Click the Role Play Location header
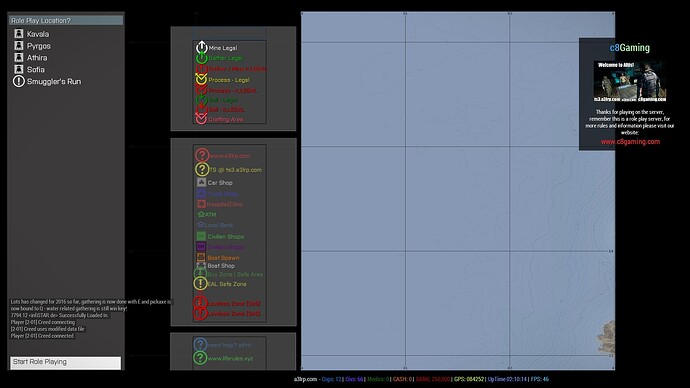The height and width of the screenshot is (388, 690). click(x=66, y=21)
